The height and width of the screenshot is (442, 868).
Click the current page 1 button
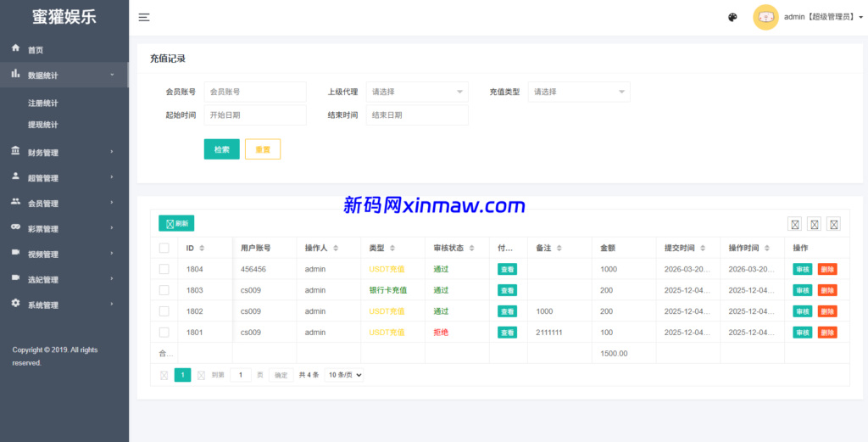point(183,375)
